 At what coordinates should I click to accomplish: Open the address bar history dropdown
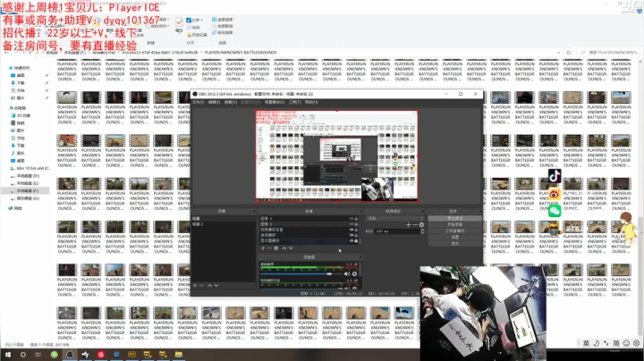pos(558,53)
